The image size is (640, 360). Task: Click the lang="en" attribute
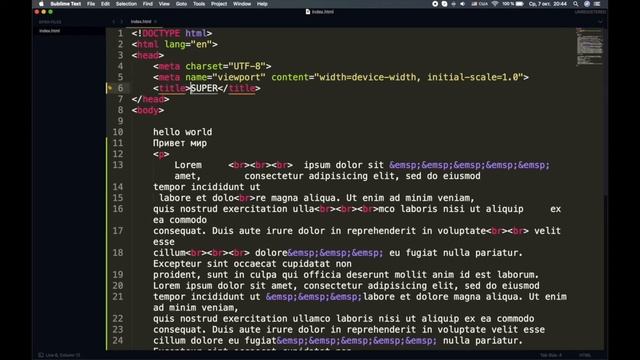pos(188,44)
